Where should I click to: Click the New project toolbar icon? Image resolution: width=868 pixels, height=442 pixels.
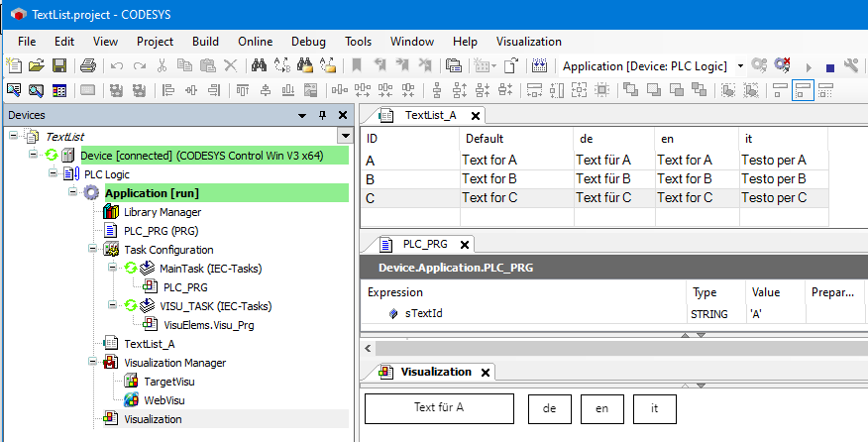coord(14,66)
